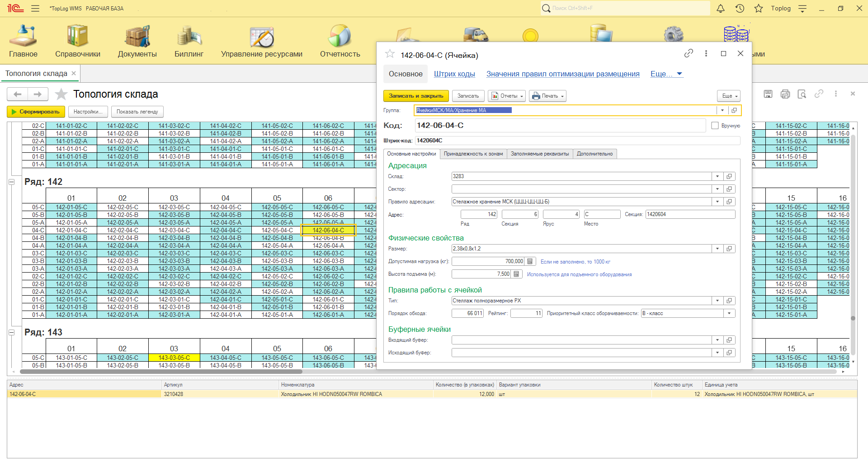Viewport: 868px width, 462px height.
Task: Open print preview icon in topology toolbar
Action: point(802,94)
